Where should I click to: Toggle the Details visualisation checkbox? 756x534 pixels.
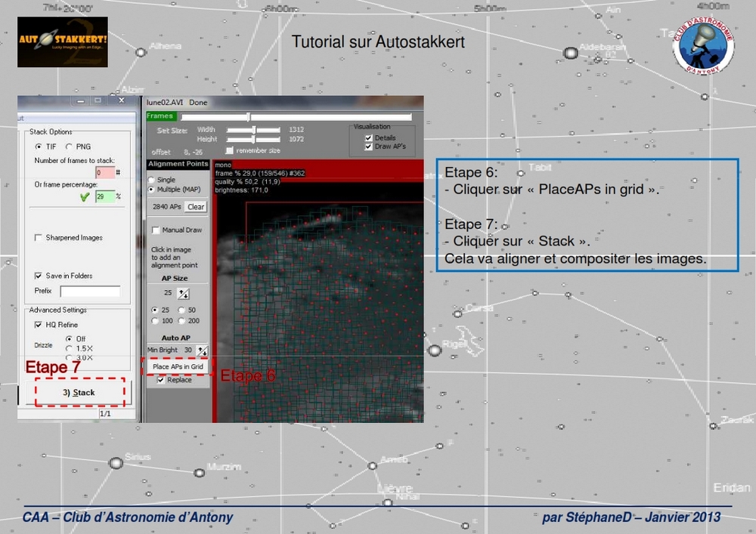(368, 137)
